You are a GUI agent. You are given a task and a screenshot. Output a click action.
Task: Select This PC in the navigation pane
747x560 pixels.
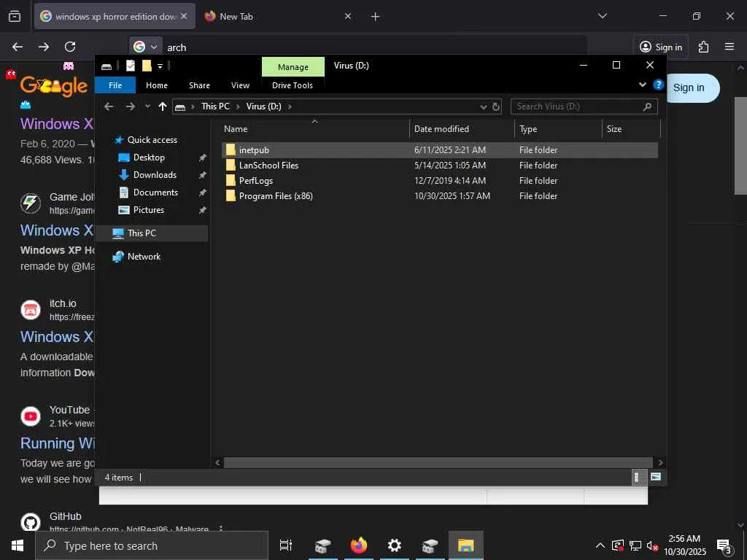[142, 233]
